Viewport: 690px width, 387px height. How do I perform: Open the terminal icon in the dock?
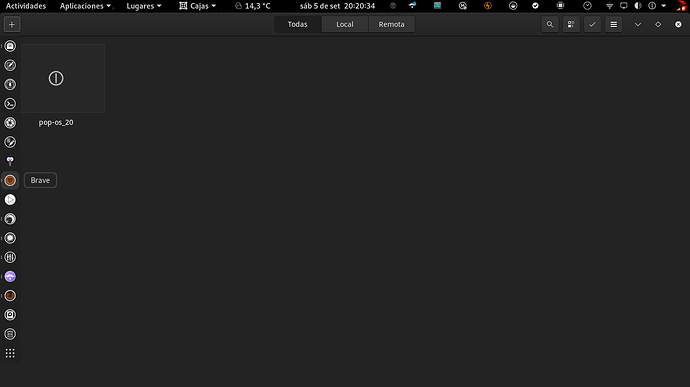(10, 103)
